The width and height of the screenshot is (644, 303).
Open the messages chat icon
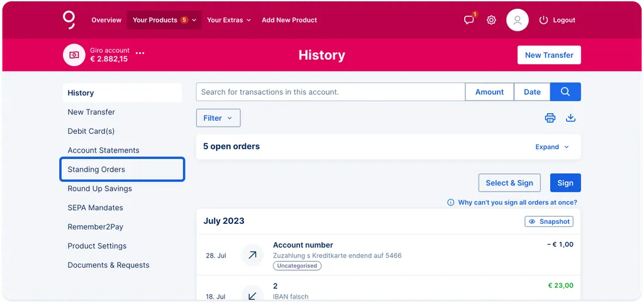(469, 20)
